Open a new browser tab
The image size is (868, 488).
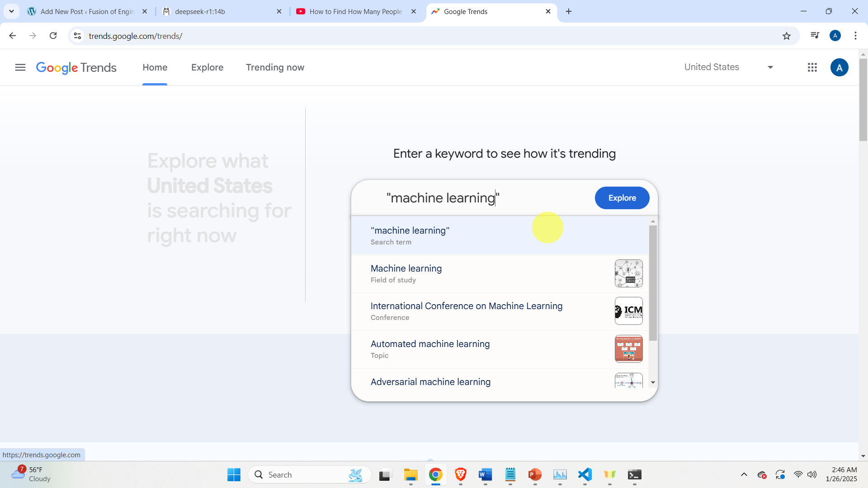569,11
